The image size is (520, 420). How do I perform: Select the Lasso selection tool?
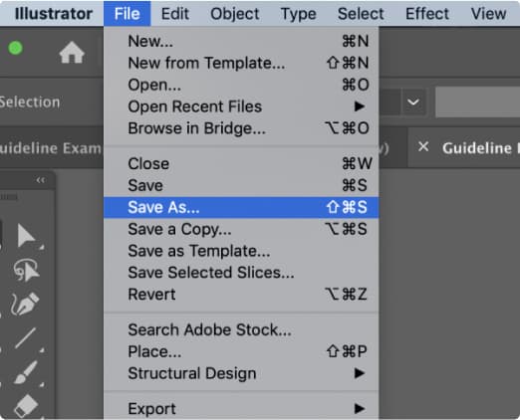pyautogui.click(x=27, y=270)
